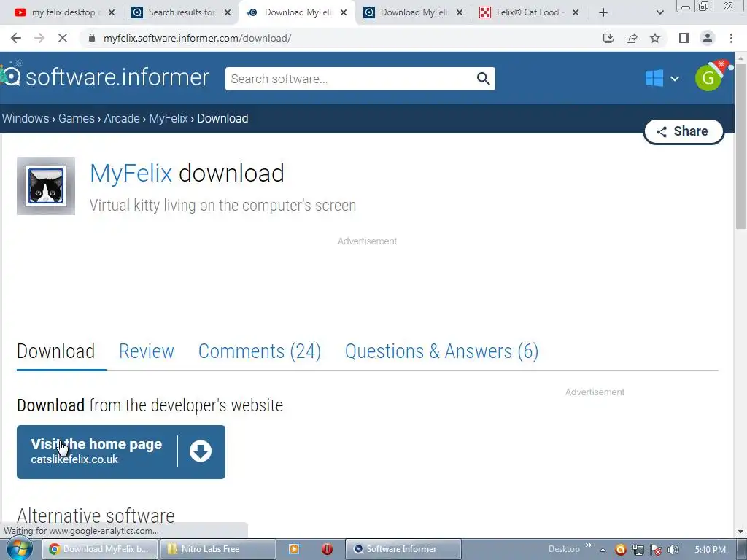Switch to Chrome 'Download MyFelix' taskbar item
Screen dimensions: 747x560
point(99,549)
